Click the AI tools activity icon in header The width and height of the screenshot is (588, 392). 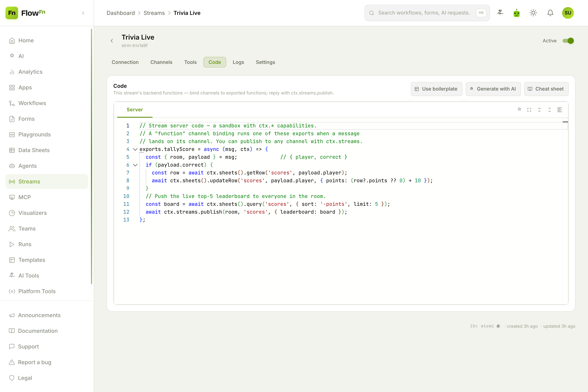click(x=500, y=13)
